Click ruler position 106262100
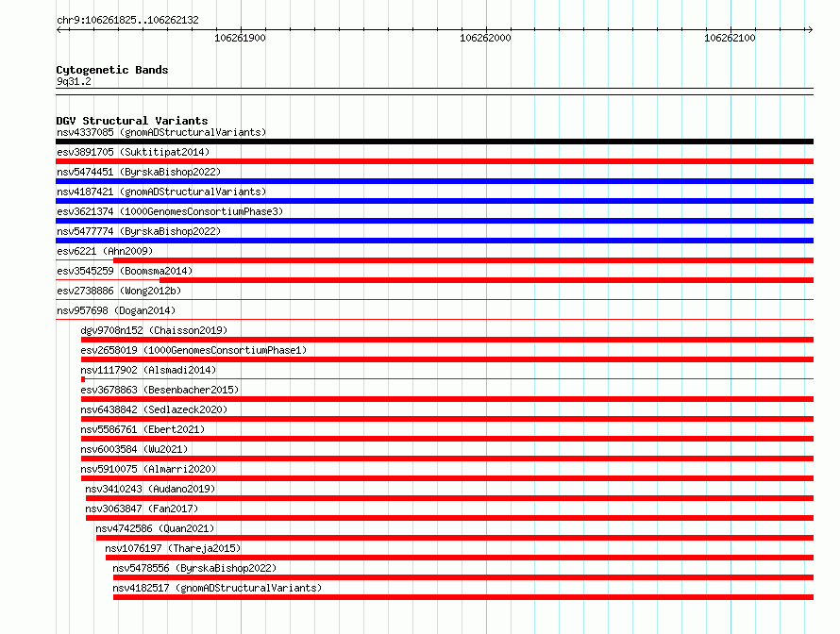The height and width of the screenshot is (634, 840). 730,38
